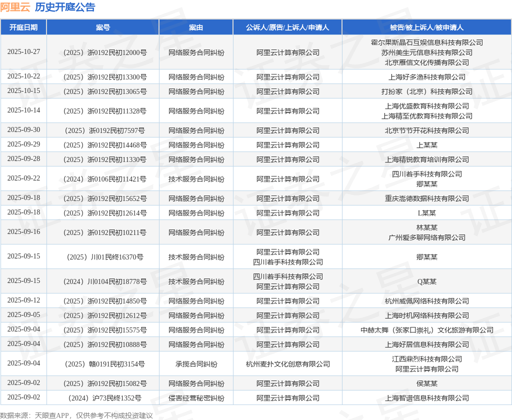Viewport: 512px width, 420px height.
Task: Click defendant 上海好居信息科技有限公司
Action: 427,344
